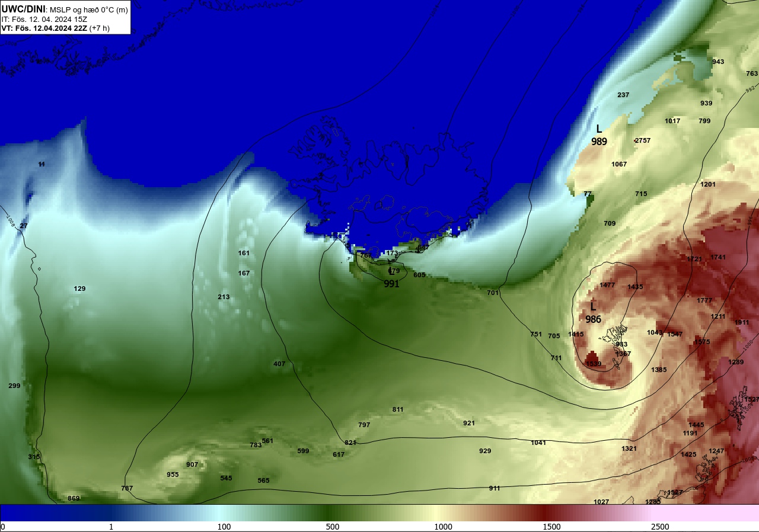Click the 1067 height value
This screenshot has height=532, width=759.
click(619, 164)
